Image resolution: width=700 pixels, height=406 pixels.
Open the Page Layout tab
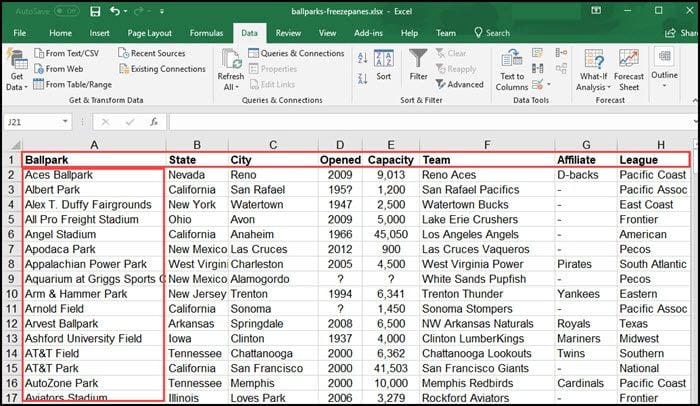(x=149, y=33)
